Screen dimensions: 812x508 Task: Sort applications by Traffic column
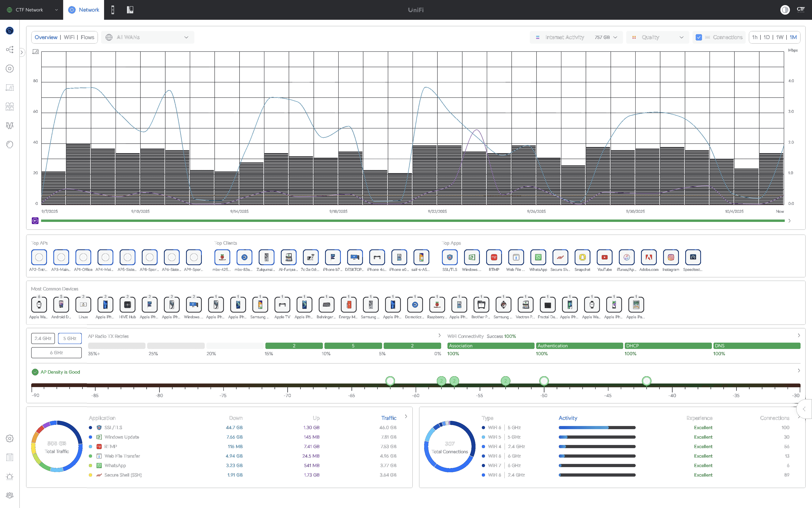[x=388, y=418]
